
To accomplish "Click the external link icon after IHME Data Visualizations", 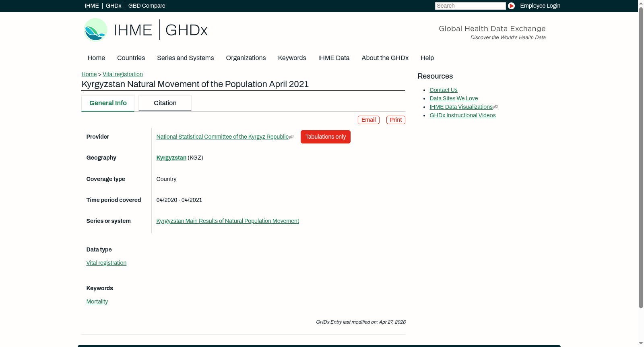I will click(x=495, y=107).
